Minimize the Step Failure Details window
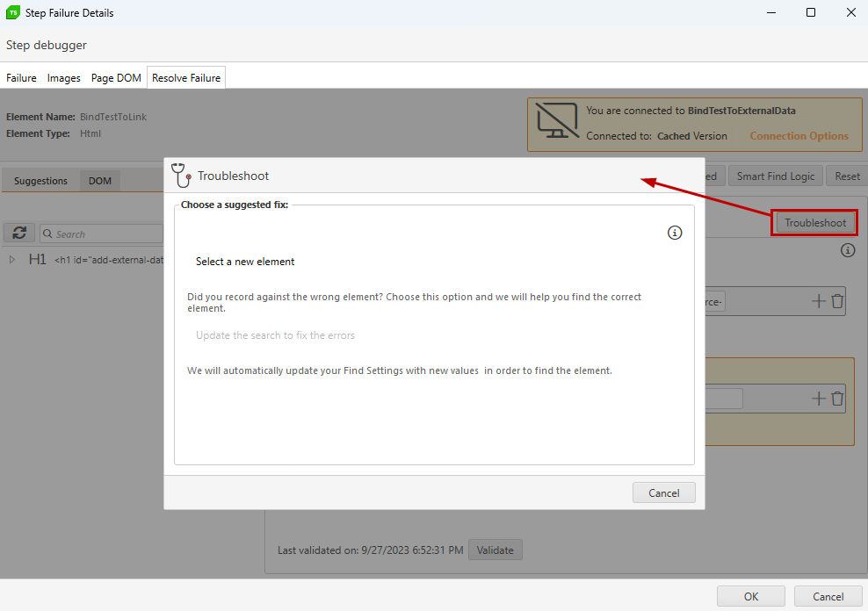Viewport: 868px width, 611px height. pyautogui.click(x=770, y=12)
